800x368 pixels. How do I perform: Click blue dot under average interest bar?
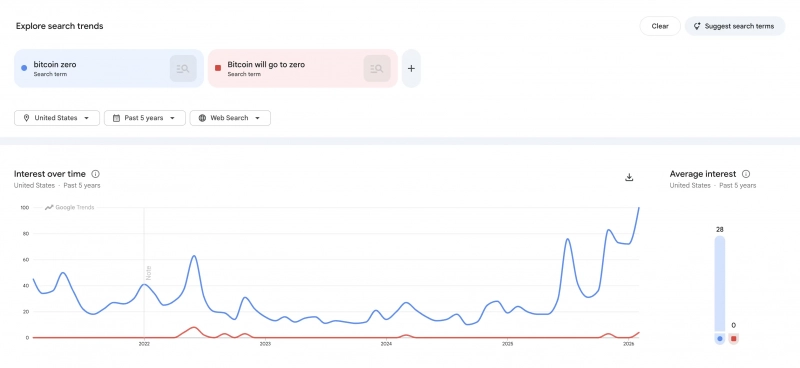719,338
